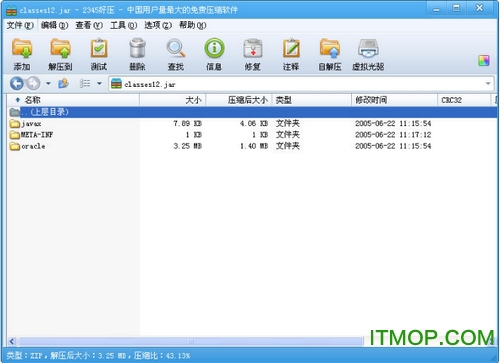Open the address bar path dropdown
500x363 pixels.
tap(488, 83)
